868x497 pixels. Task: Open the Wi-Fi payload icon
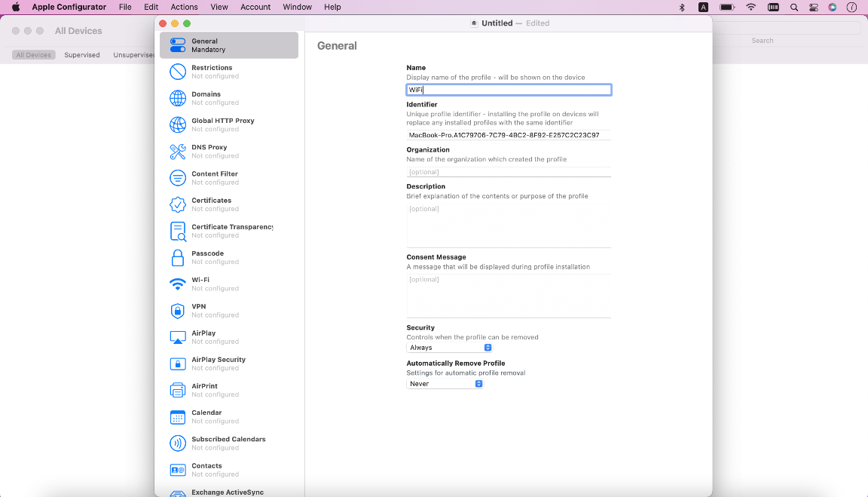coord(178,284)
